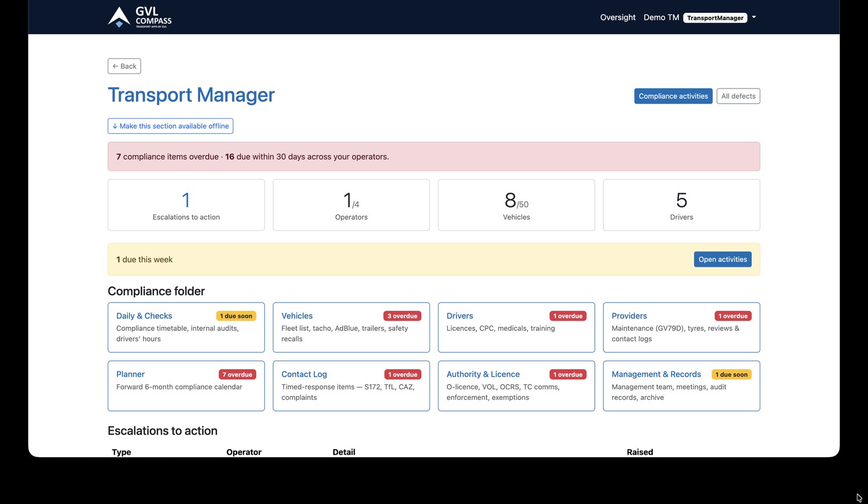Expand the Demo TM user dropdown caret
Image resolution: width=868 pixels, height=504 pixels.
(754, 17)
